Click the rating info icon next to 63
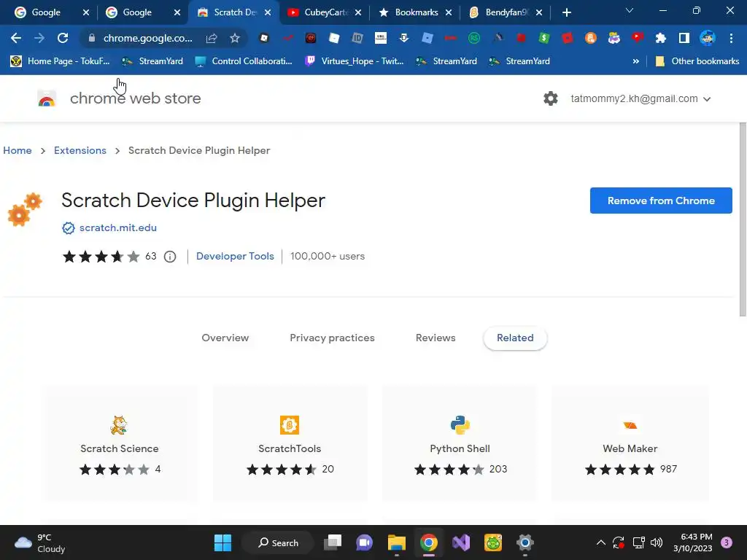Image resolution: width=747 pixels, height=560 pixels. coord(170,257)
